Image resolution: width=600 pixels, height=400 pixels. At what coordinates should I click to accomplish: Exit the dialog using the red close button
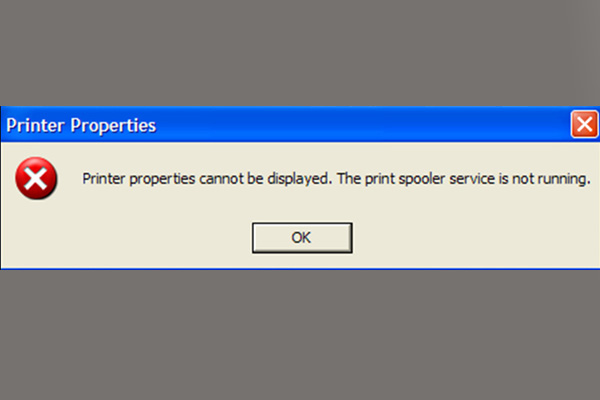click(584, 124)
